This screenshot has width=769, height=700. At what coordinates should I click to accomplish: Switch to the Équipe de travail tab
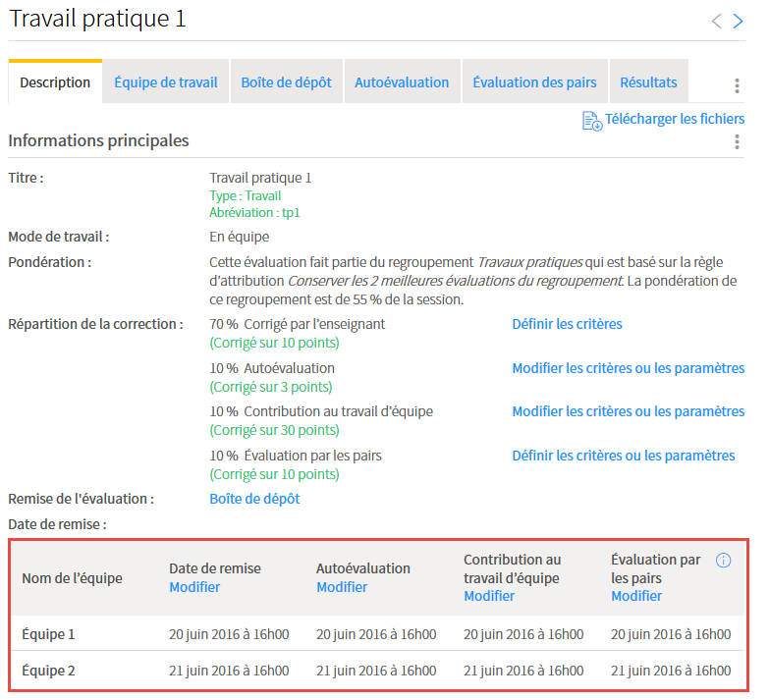click(165, 82)
